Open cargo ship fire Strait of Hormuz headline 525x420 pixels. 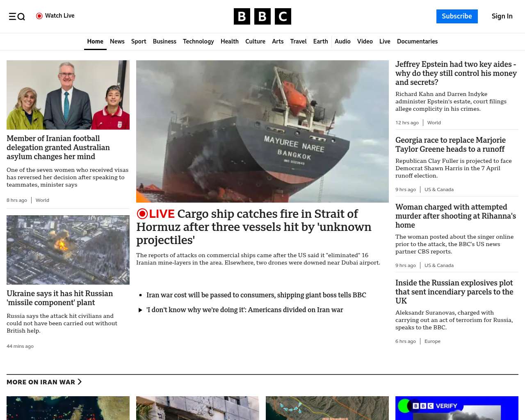point(254,227)
